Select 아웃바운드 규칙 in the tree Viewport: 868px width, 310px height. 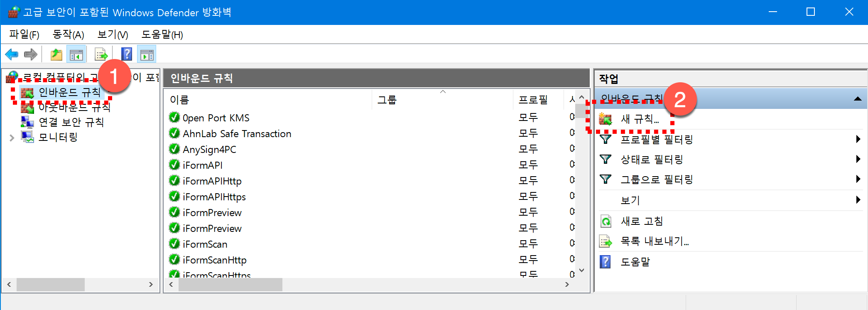point(74,107)
